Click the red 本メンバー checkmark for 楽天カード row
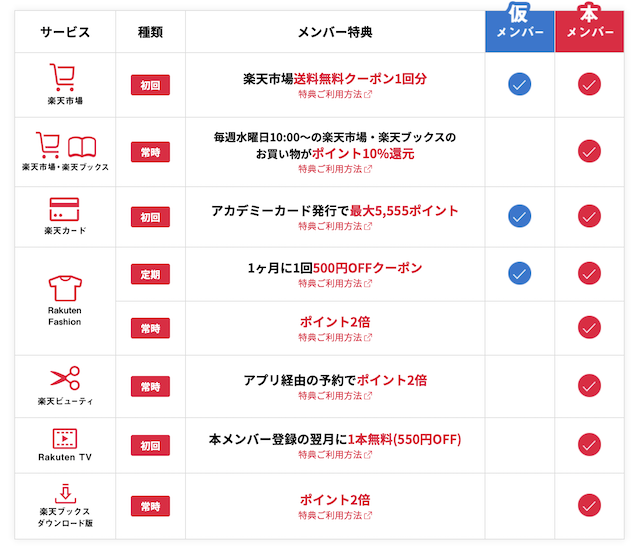This screenshot has width=640, height=550. (589, 215)
